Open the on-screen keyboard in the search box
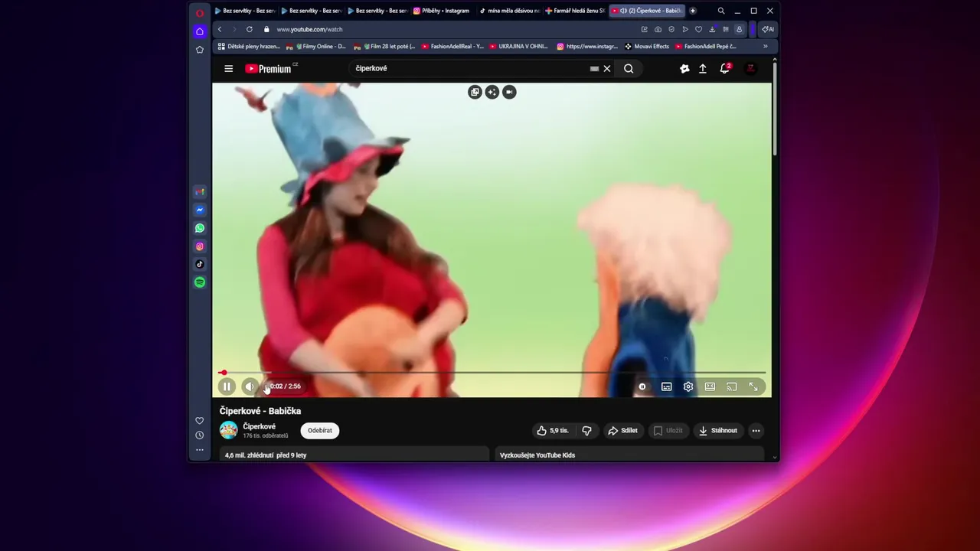The width and height of the screenshot is (980, 551). [x=594, y=68]
